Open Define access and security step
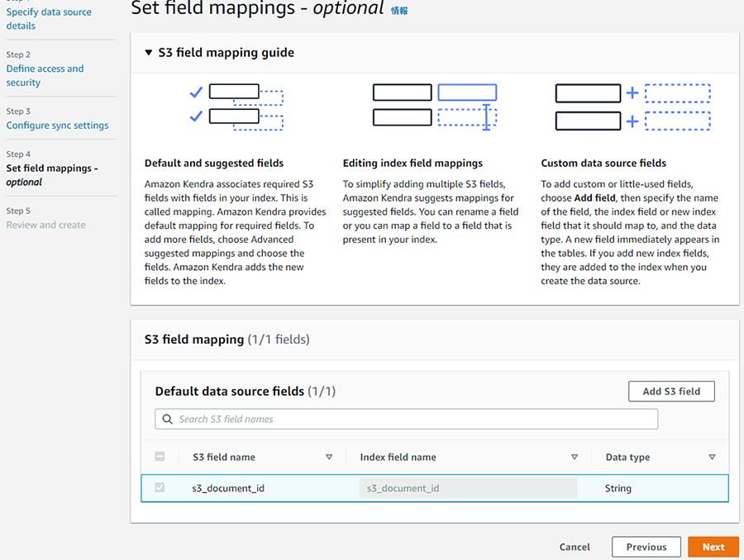Screen dimensions: 744x560 coord(45,75)
